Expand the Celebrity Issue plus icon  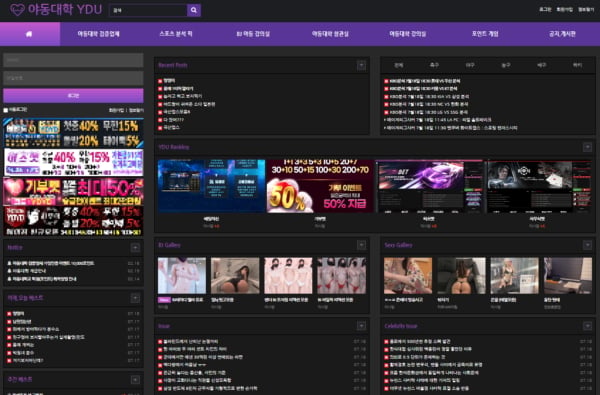(587, 326)
